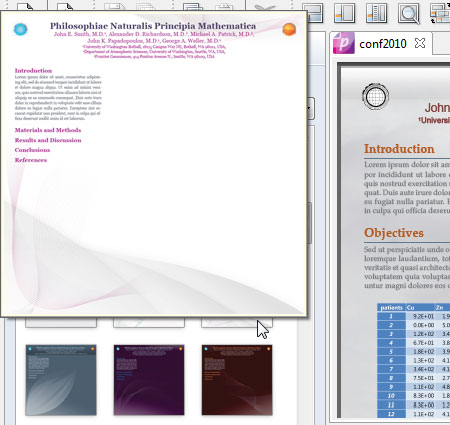Click the patients data table in the poster
This screenshot has height=425, width=450.
tap(413, 360)
